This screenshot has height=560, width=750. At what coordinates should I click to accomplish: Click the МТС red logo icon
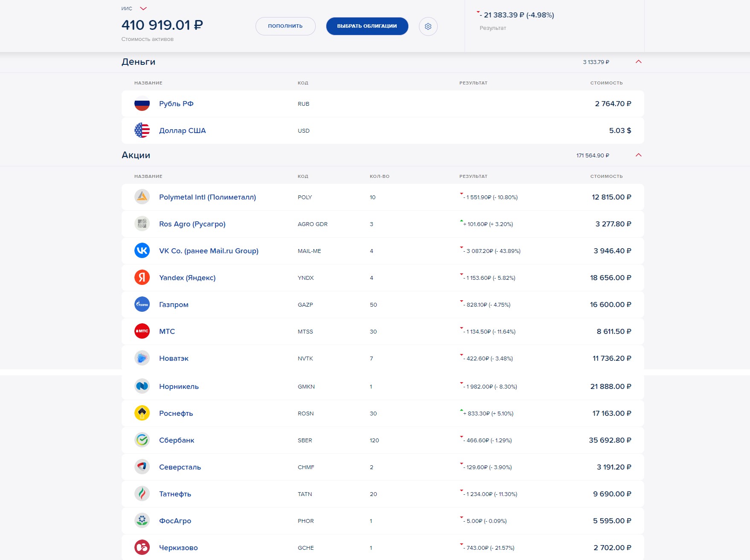(142, 331)
